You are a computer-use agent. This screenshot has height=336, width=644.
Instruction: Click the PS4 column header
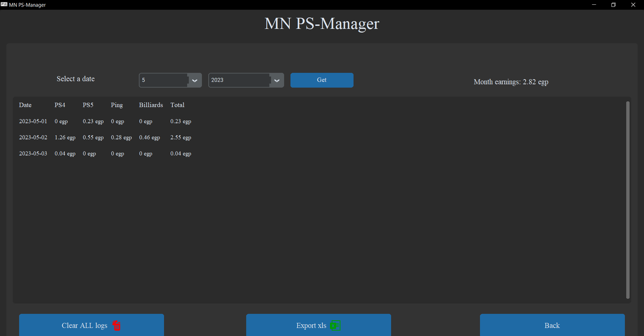click(60, 105)
